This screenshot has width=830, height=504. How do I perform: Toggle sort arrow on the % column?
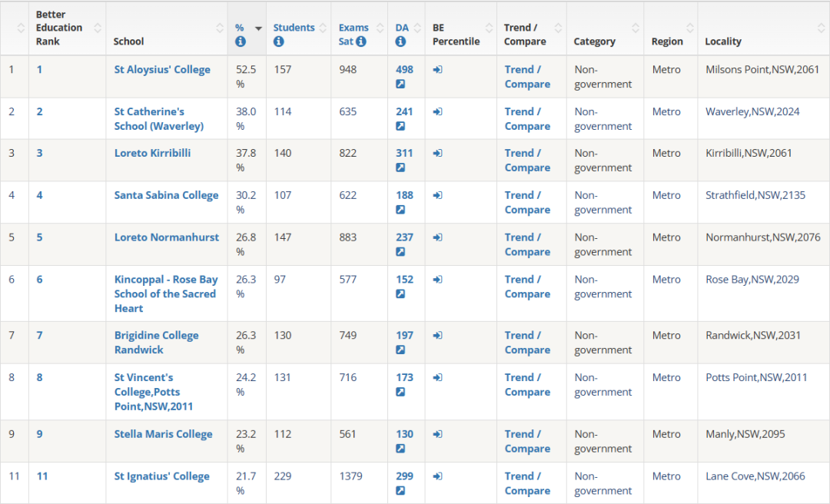258,28
